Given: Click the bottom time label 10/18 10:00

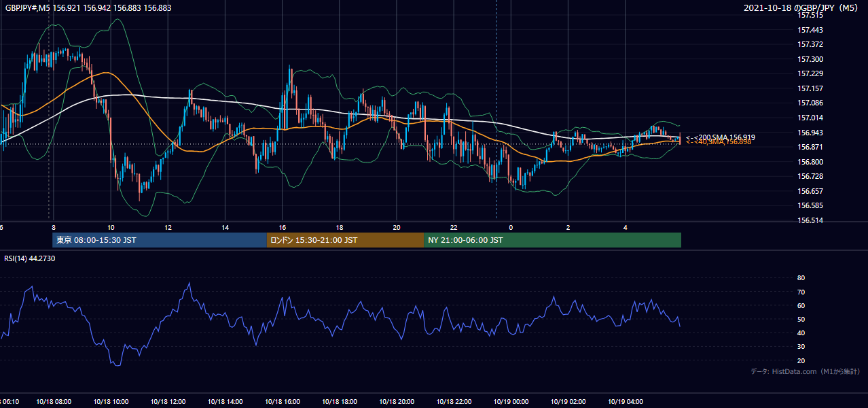Looking at the screenshot, I should (x=111, y=402).
